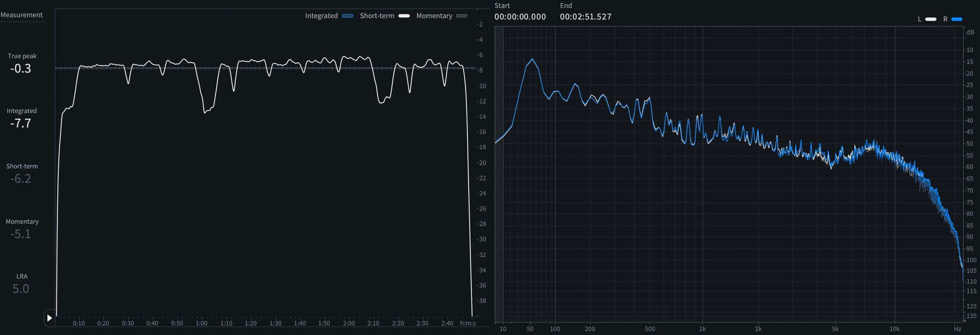Image resolution: width=980 pixels, height=335 pixels.
Task: Click the 200 label on the frequency axis
Action: 590,329
